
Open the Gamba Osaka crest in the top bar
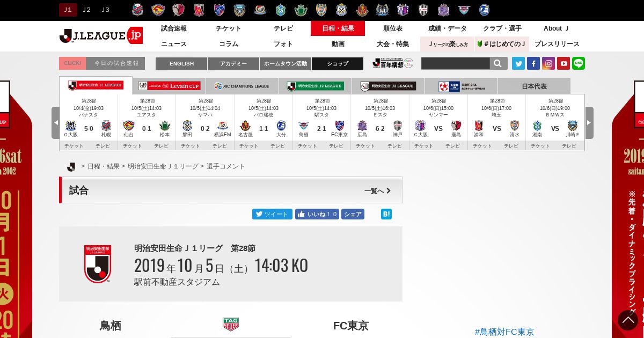382,10
